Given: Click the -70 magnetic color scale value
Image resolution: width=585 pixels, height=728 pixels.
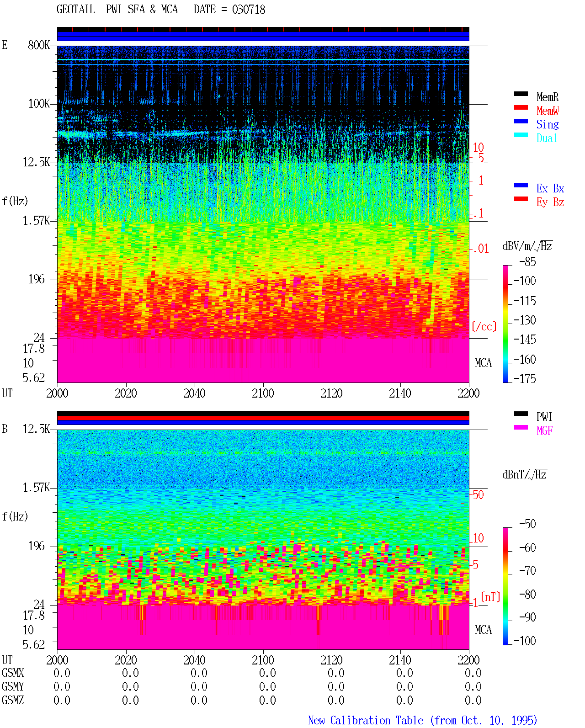Looking at the screenshot, I should (527, 570).
